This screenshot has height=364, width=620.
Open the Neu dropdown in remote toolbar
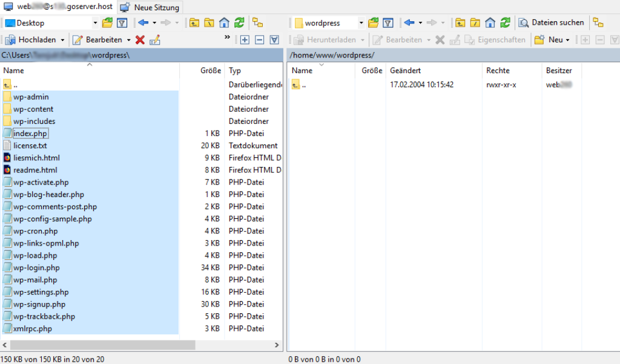(x=568, y=40)
